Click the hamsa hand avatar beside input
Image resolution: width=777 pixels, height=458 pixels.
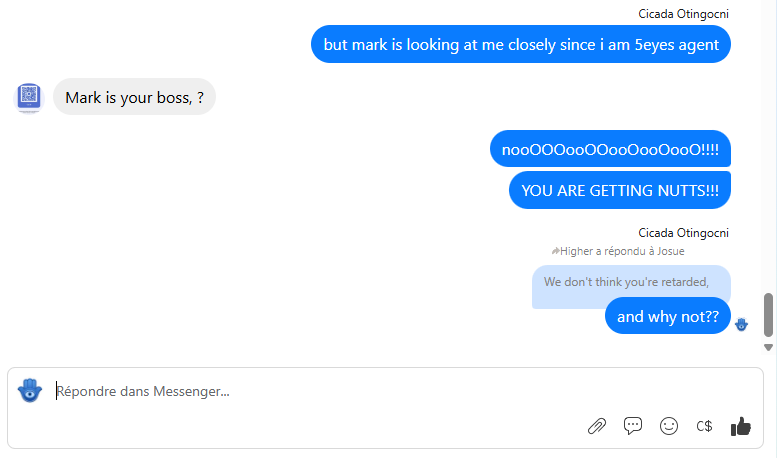(x=30, y=390)
